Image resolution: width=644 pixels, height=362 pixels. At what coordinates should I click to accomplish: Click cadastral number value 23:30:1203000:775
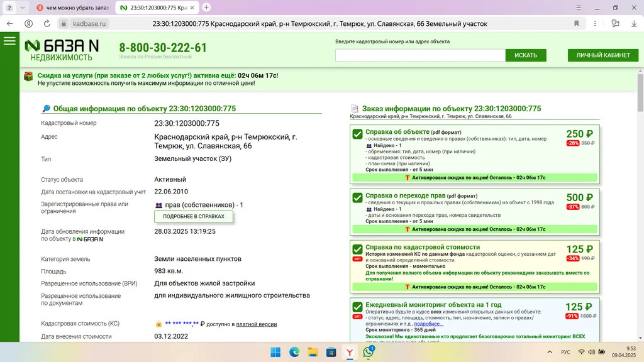[x=186, y=123]
